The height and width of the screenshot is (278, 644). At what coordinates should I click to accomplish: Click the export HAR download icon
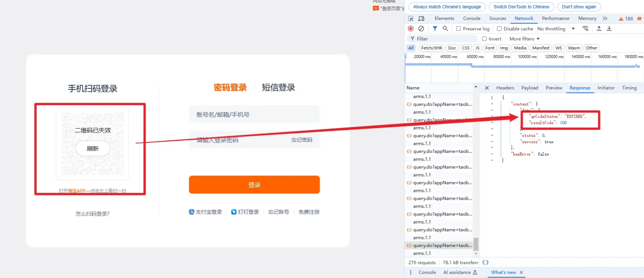point(609,28)
